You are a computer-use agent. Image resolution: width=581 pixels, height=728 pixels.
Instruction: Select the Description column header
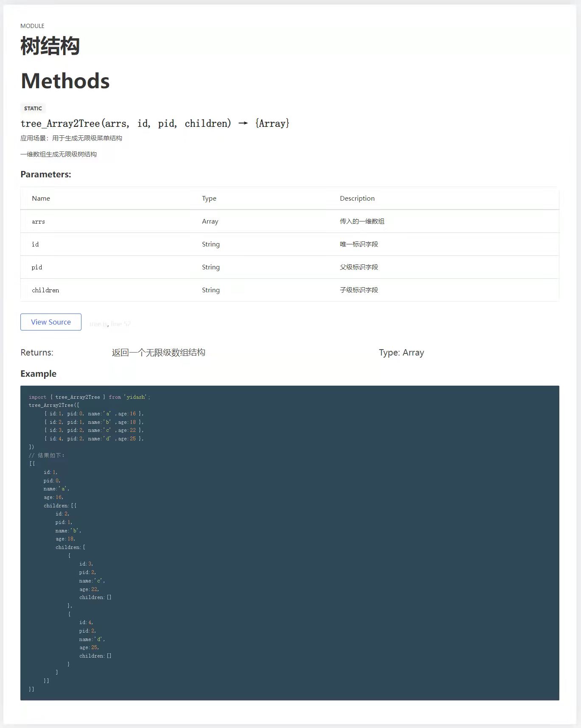click(x=357, y=198)
